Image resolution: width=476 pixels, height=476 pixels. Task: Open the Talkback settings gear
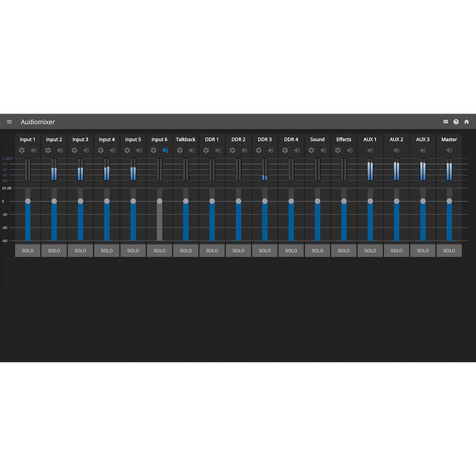179,150
